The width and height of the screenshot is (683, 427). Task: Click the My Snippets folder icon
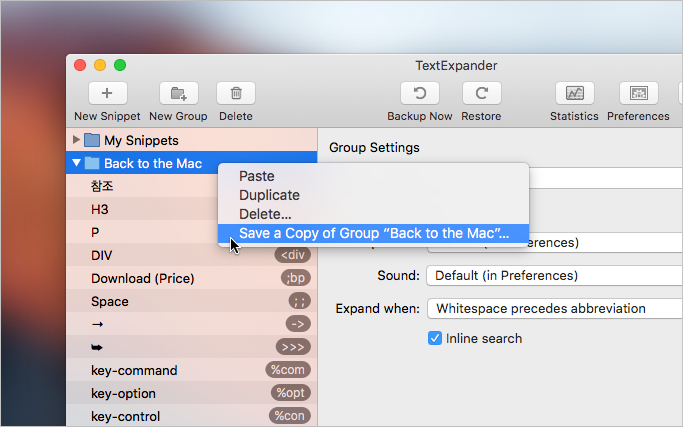[x=92, y=140]
